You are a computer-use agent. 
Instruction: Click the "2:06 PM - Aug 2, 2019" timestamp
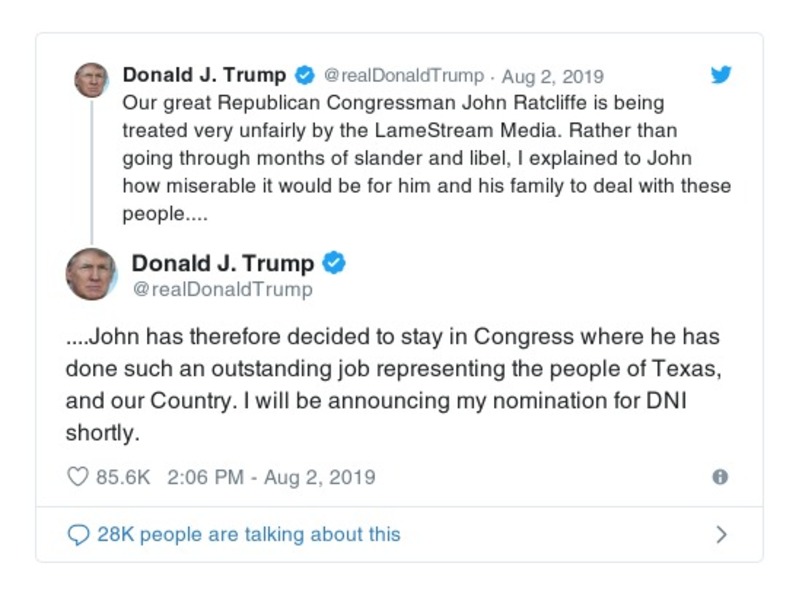[x=271, y=477]
